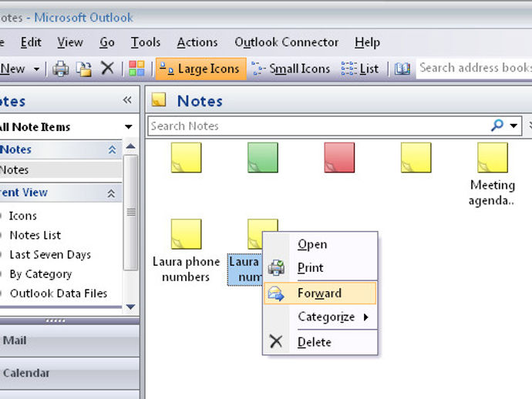Choose Forward from the context menu
The image size is (532, 399).
pos(320,293)
